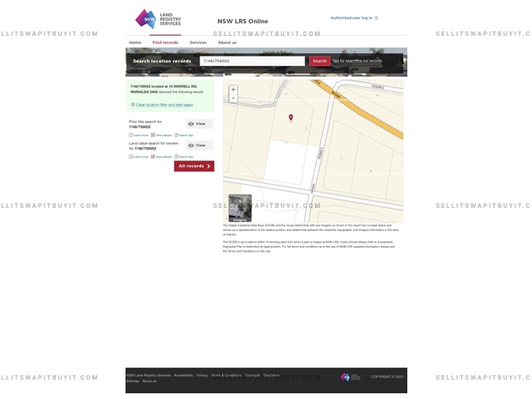This screenshot has height=399, width=532.
Task: Click the clear location filter icon
Action: tap(133, 105)
